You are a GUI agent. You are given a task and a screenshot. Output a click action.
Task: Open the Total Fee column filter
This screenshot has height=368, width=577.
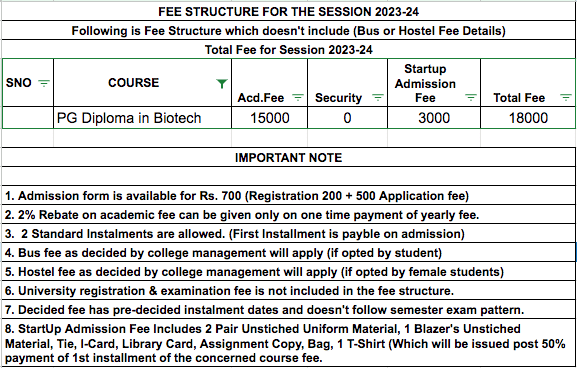(x=566, y=98)
